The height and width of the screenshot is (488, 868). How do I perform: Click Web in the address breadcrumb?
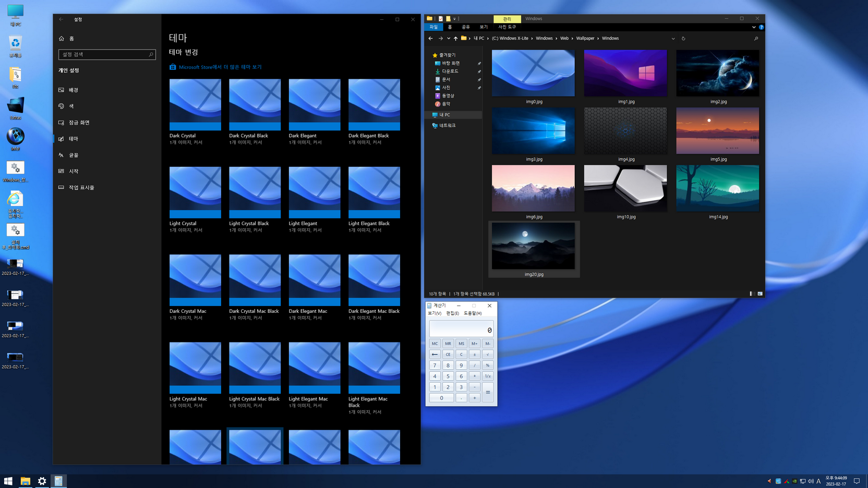(564, 39)
